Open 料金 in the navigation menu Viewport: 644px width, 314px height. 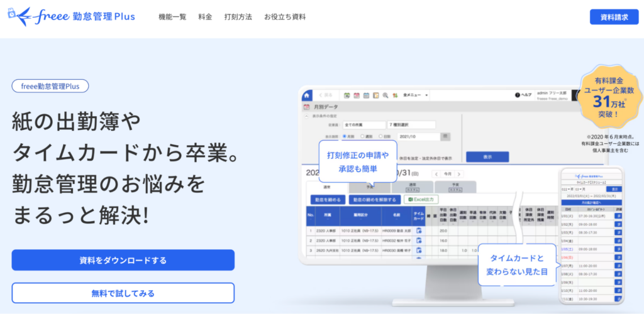[205, 17]
